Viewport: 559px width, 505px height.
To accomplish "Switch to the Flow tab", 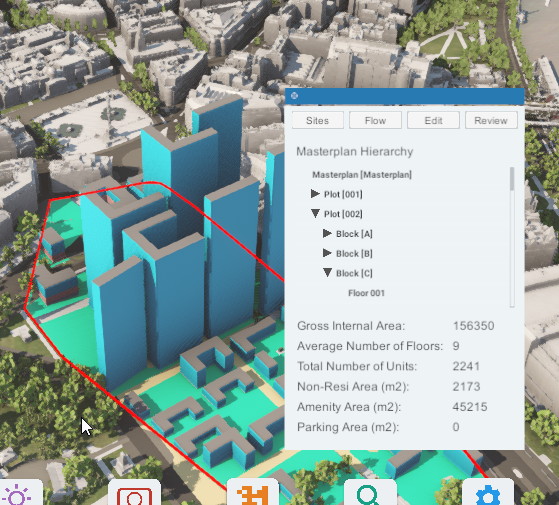I will coord(375,120).
